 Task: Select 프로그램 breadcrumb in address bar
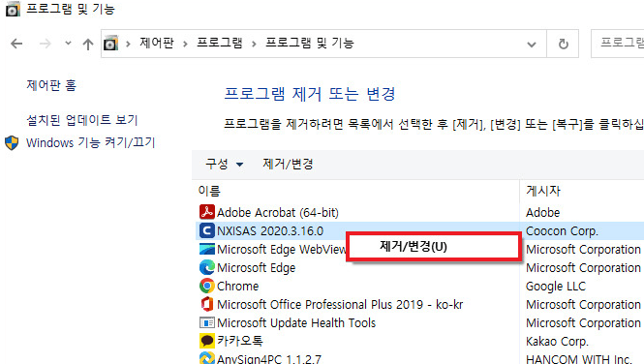[219, 43]
